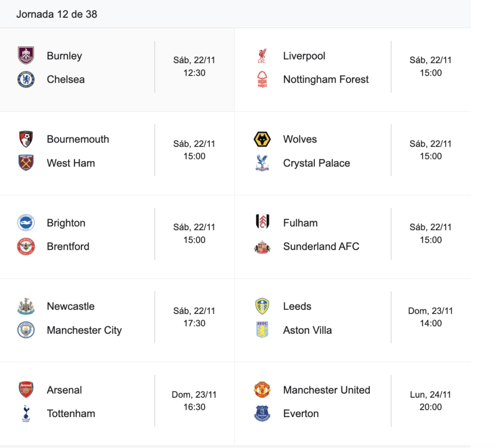This screenshot has height=448, width=496.
Task: Click the Liverpool club crest
Action: pyautogui.click(x=263, y=56)
